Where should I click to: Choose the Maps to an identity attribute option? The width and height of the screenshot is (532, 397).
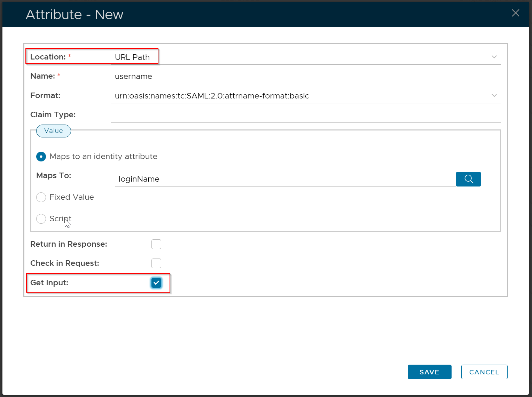41,157
